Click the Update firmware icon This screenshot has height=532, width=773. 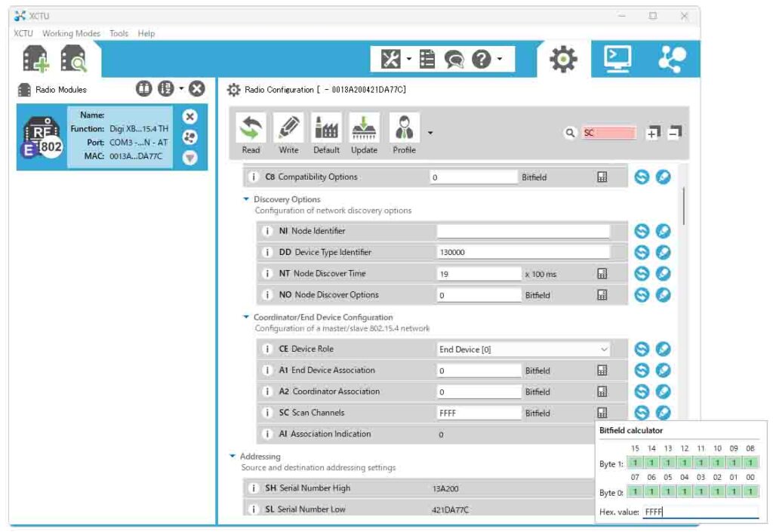coord(365,134)
